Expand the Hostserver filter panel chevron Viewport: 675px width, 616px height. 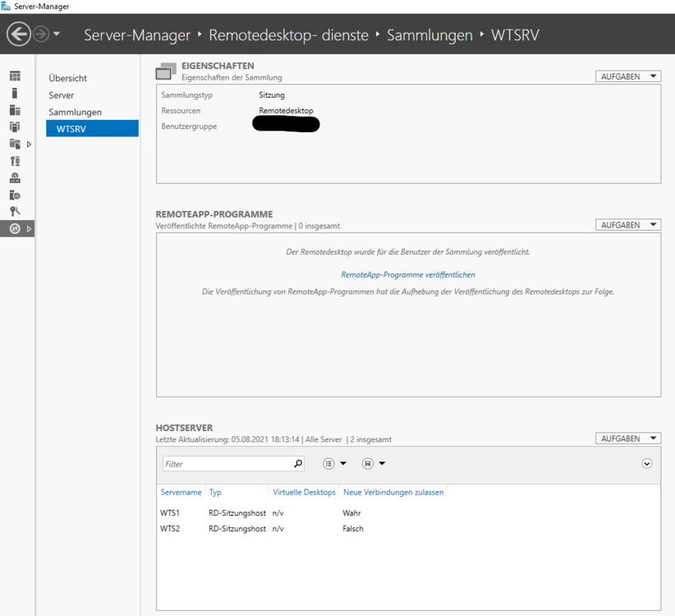[x=647, y=464]
